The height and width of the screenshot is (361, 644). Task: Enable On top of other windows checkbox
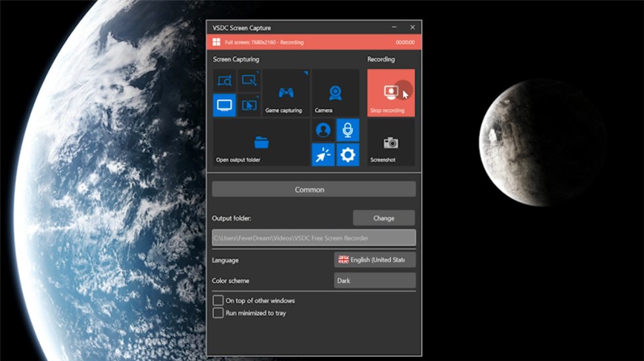click(218, 301)
